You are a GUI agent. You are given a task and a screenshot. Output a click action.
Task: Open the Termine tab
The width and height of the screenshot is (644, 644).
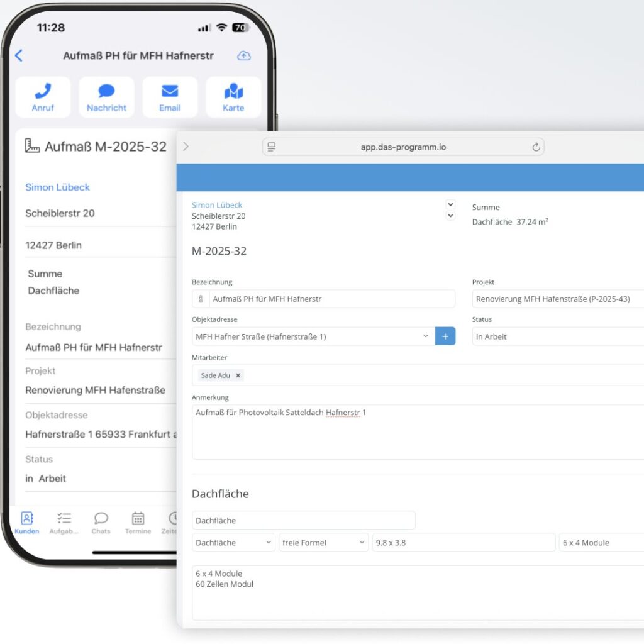[x=138, y=523]
